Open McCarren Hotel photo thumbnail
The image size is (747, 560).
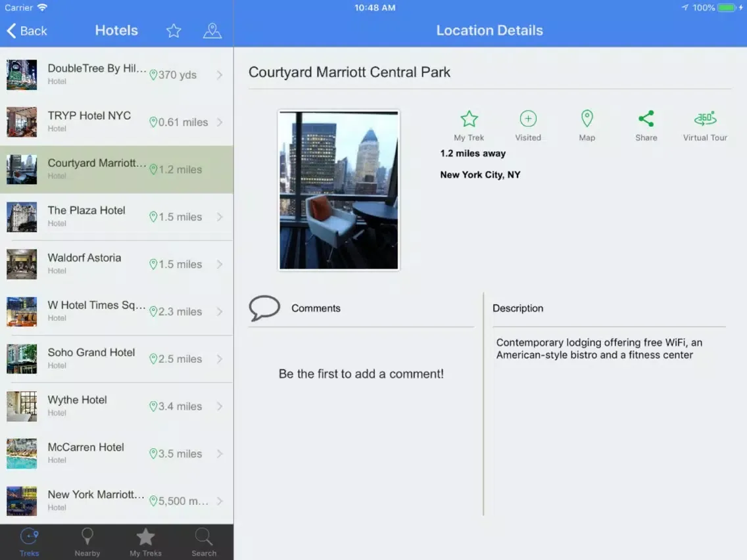[22, 454]
